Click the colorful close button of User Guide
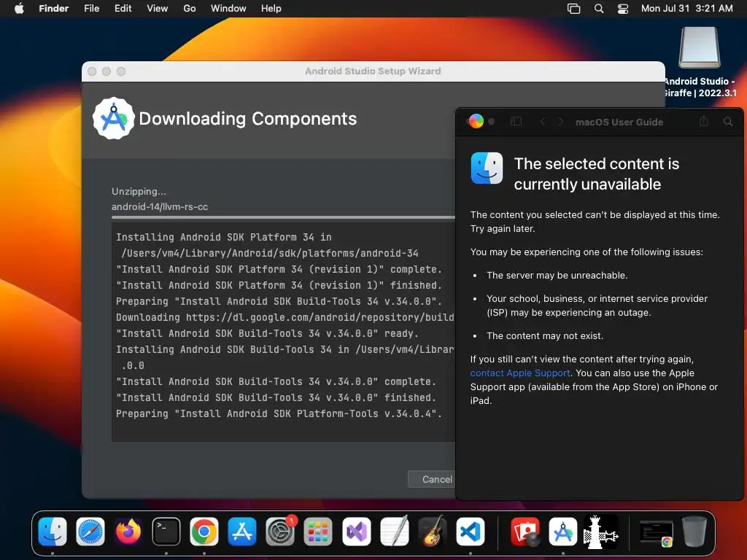This screenshot has width=747, height=560. click(x=476, y=121)
